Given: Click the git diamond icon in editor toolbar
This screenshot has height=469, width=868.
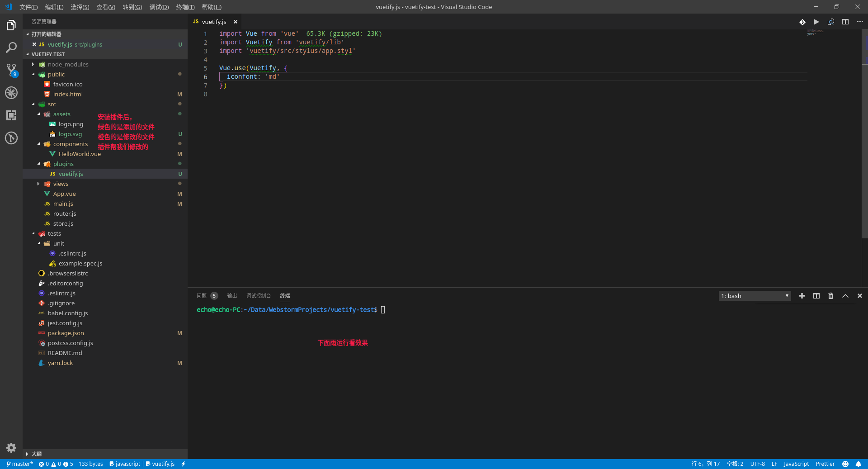Looking at the screenshot, I should [x=802, y=22].
